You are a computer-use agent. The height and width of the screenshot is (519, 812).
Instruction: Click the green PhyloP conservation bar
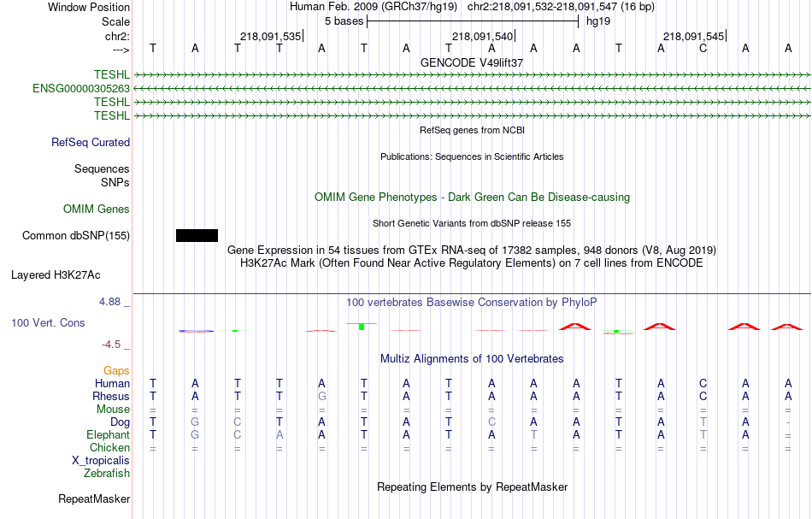[362, 327]
